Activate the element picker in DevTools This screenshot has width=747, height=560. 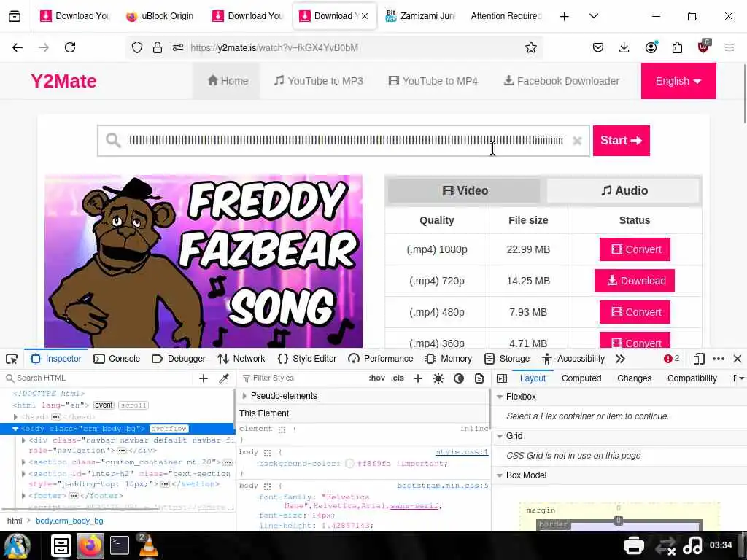pyautogui.click(x=12, y=359)
